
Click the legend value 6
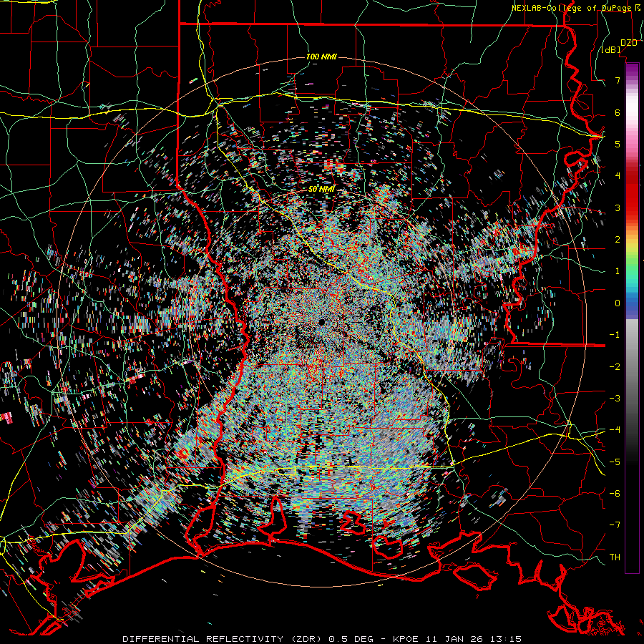tap(618, 112)
